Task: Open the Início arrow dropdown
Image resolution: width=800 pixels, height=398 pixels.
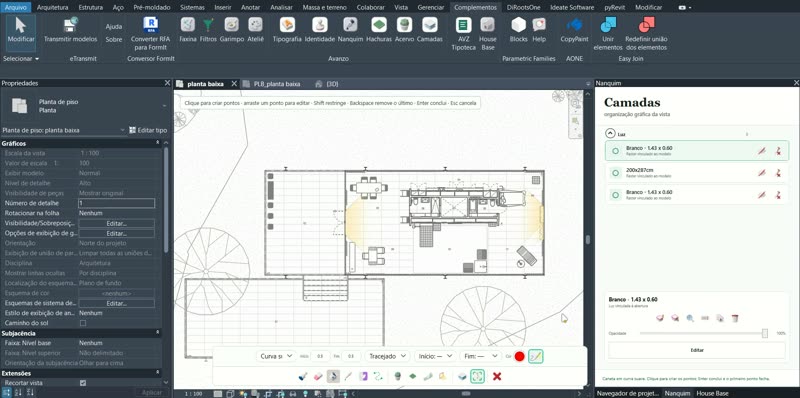Action: pyautogui.click(x=435, y=356)
